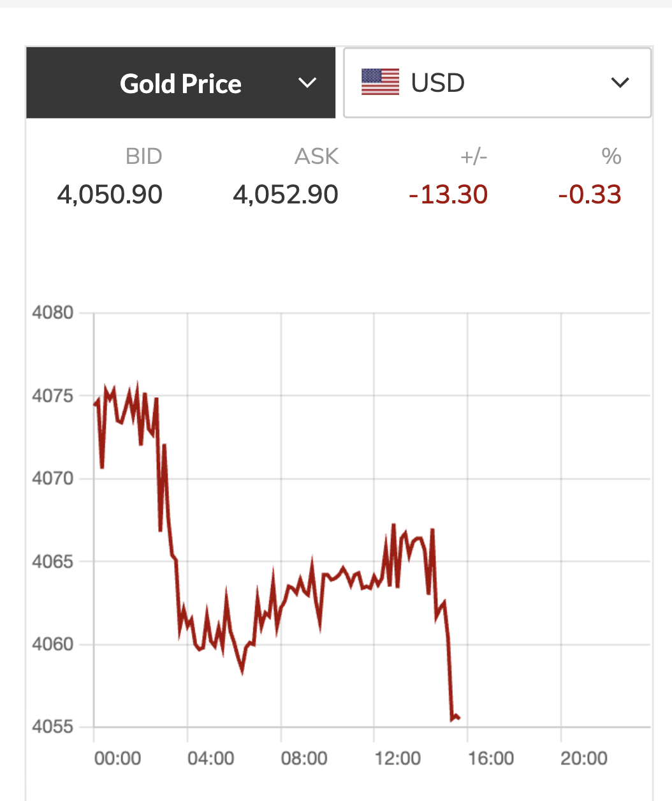This screenshot has height=801, width=672.
Task: Open the Gold Price metal selector
Action: tap(180, 84)
